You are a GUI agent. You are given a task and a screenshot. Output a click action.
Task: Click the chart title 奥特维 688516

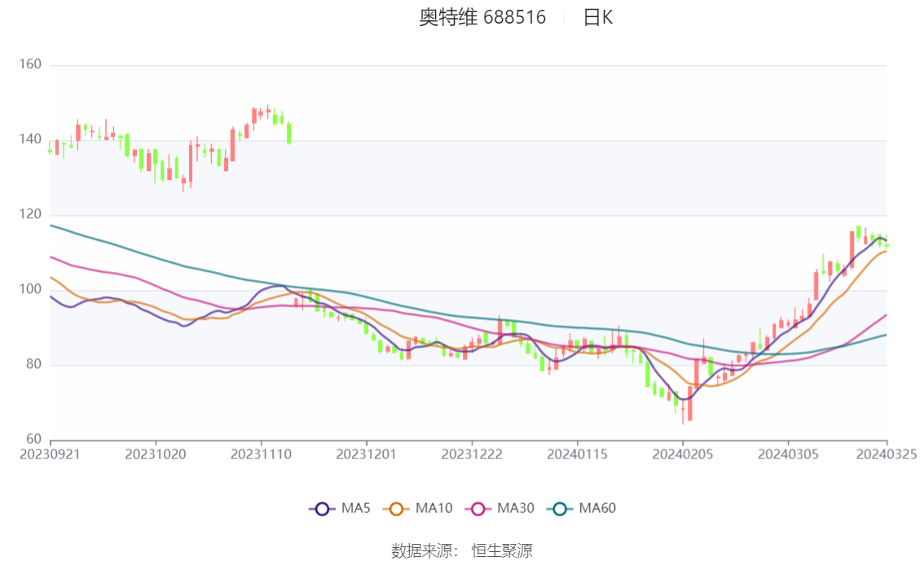pos(482,17)
